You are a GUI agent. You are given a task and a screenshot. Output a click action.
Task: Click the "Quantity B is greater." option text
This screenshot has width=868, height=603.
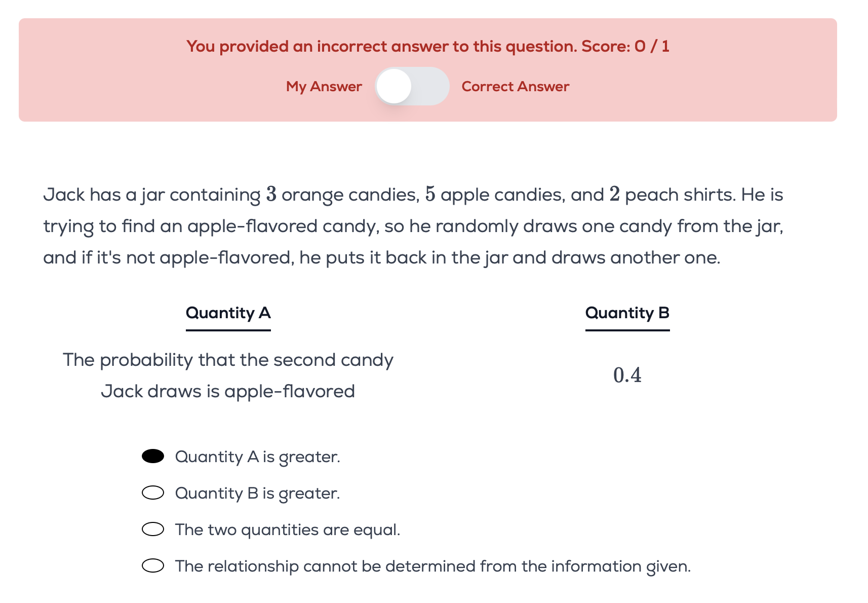257,494
